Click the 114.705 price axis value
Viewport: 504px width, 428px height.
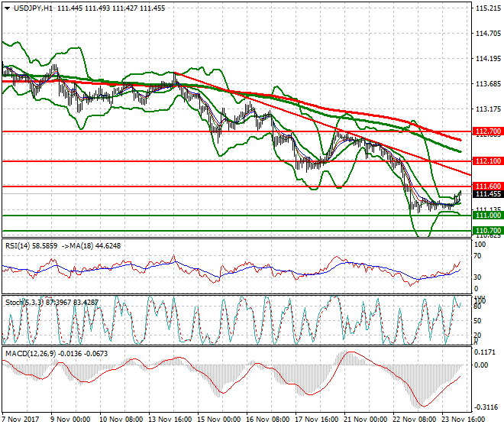pos(488,34)
